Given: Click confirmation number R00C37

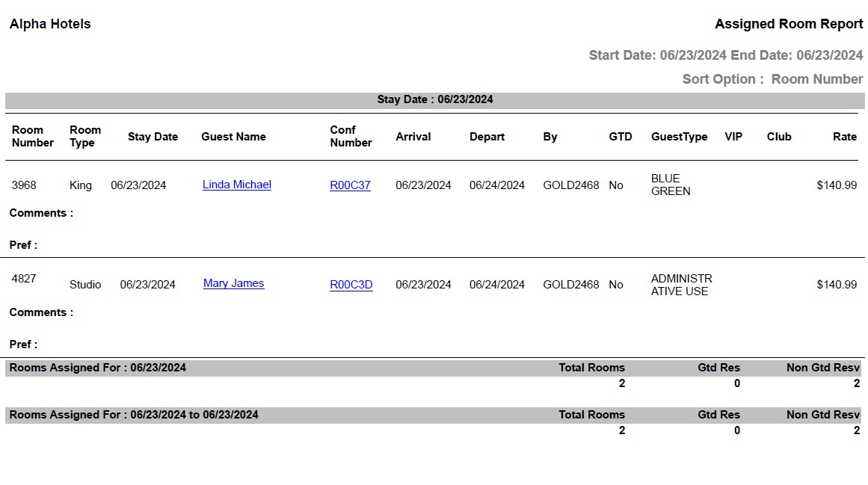Looking at the screenshot, I should pyautogui.click(x=350, y=185).
